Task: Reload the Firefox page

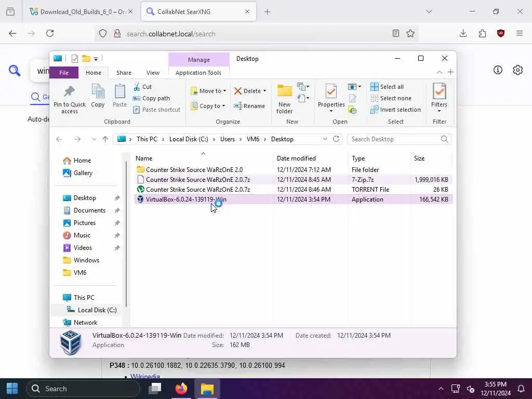Action: click(x=50, y=33)
